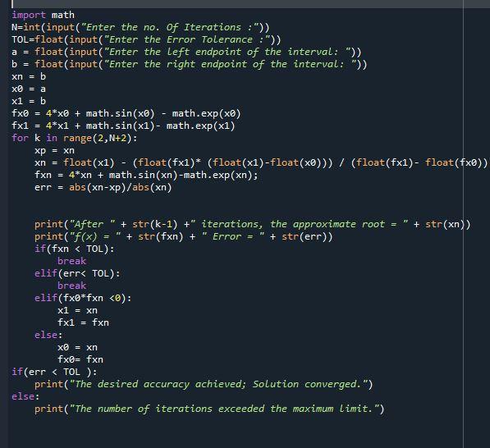The width and height of the screenshot is (490, 448).
Task: Click the N=int(input( iterations line
Action: point(140,28)
